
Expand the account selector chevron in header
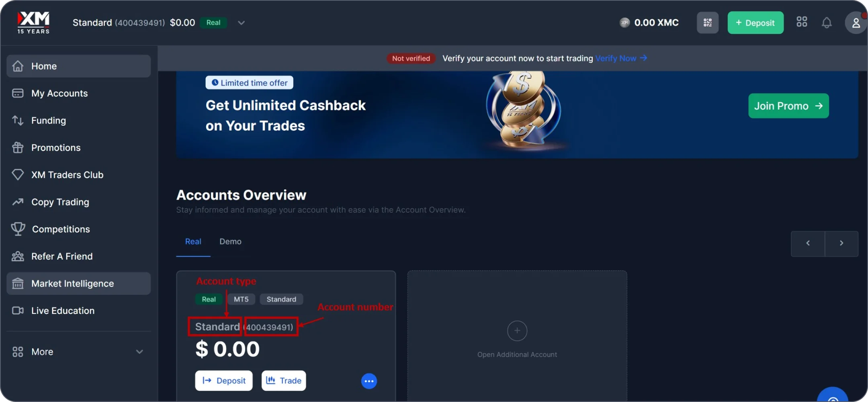coord(241,23)
